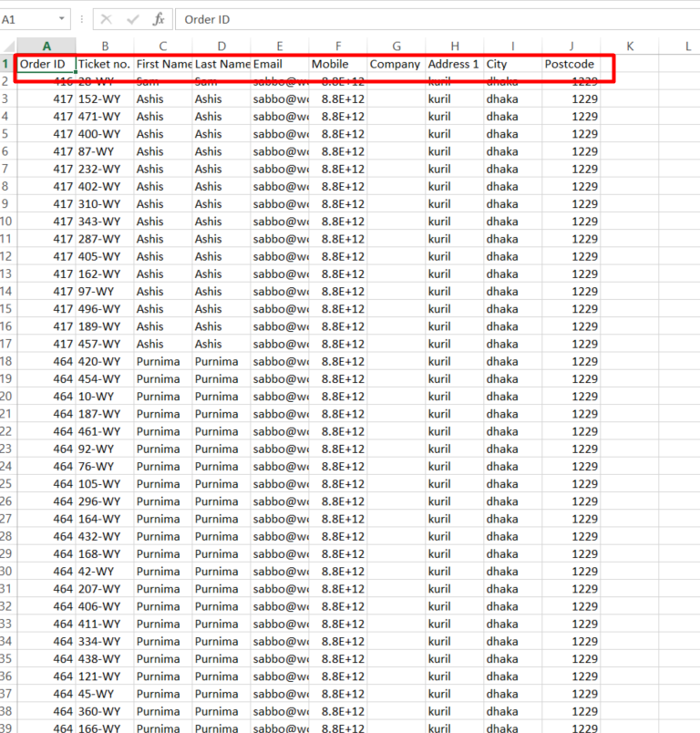Select the Email header cell
This screenshot has height=733, width=700.
click(x=279, y=65)
